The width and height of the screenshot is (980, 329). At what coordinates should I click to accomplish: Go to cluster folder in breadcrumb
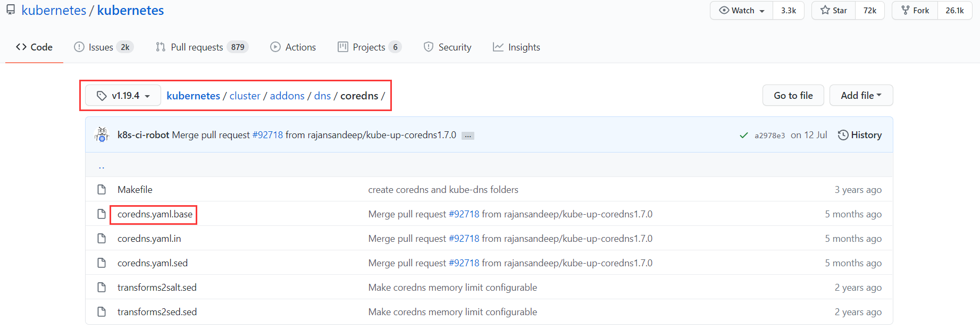click(245, 96)
